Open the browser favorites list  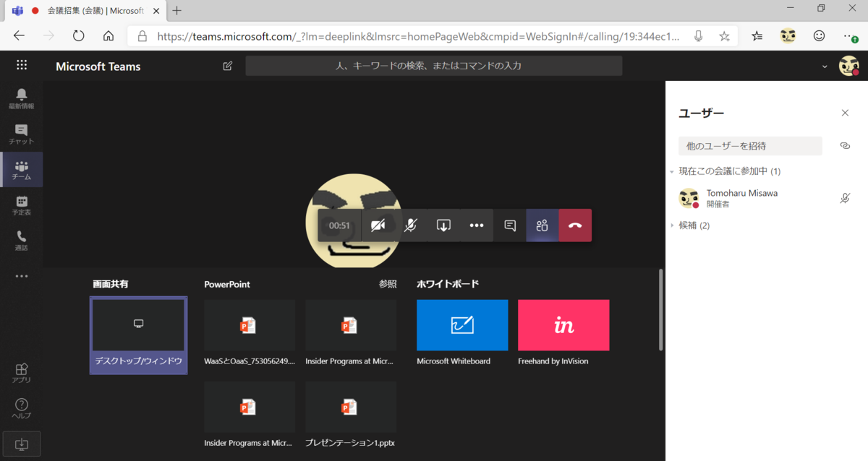click(757, 36)
